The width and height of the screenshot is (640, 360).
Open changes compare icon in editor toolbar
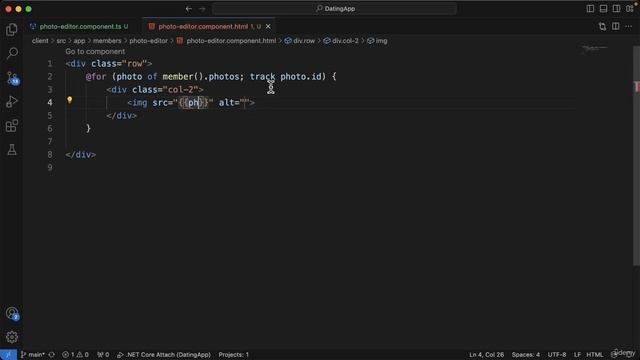pos(602,27)
